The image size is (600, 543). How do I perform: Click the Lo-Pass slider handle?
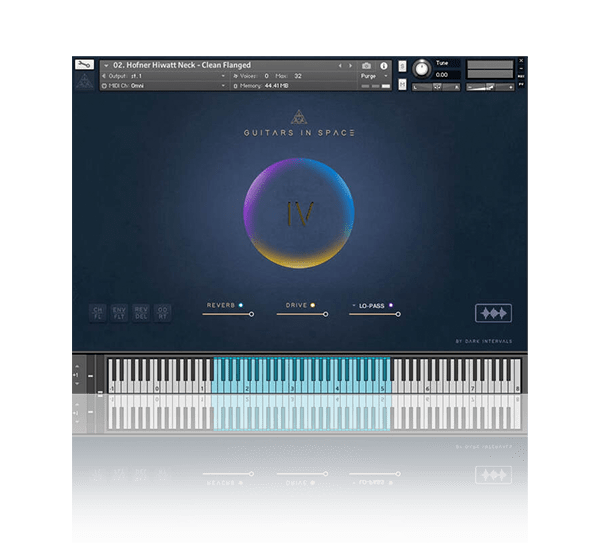coord(398,314)
